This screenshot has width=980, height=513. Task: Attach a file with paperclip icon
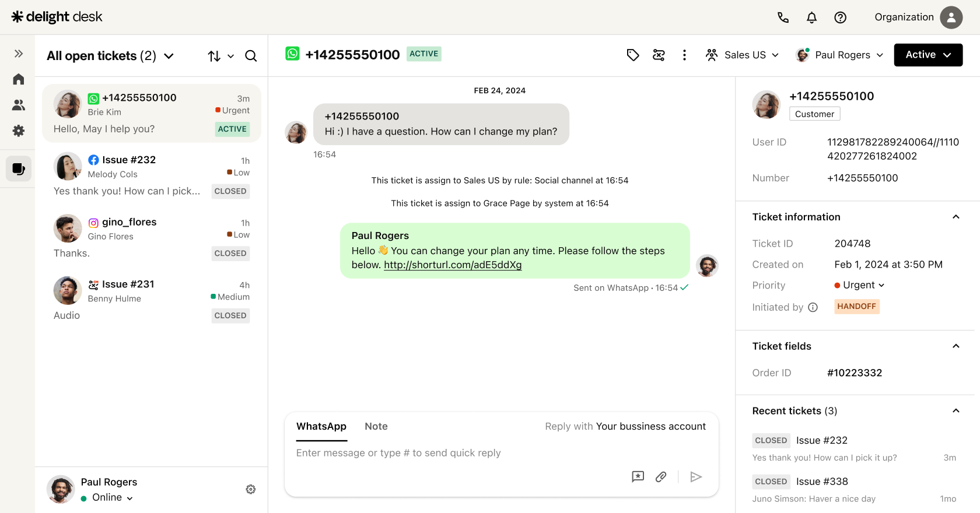click(x=661, y=477)
